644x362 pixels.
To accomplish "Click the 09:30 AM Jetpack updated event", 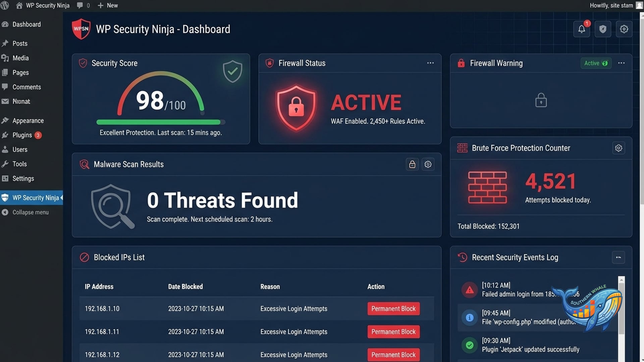I will (537, 345).
